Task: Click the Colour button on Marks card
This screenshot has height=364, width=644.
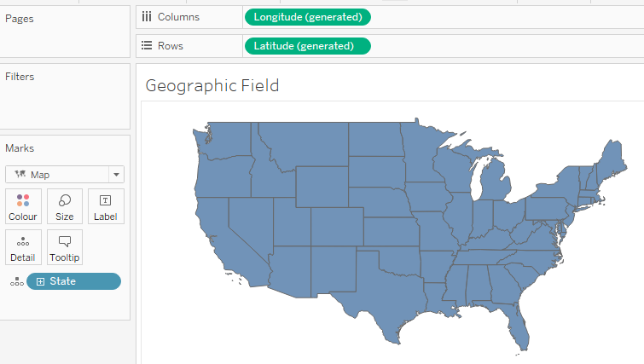Action: tap(23, 205)
